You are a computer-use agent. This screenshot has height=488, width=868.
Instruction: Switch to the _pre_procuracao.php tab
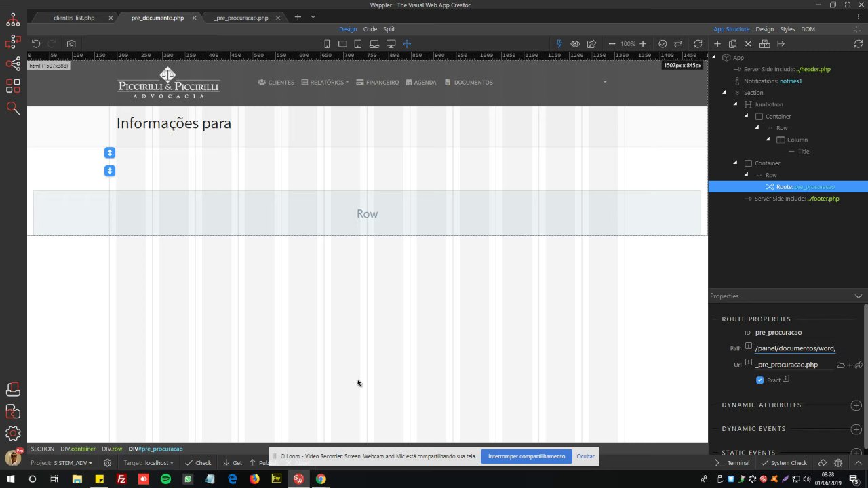coord(241,18)
